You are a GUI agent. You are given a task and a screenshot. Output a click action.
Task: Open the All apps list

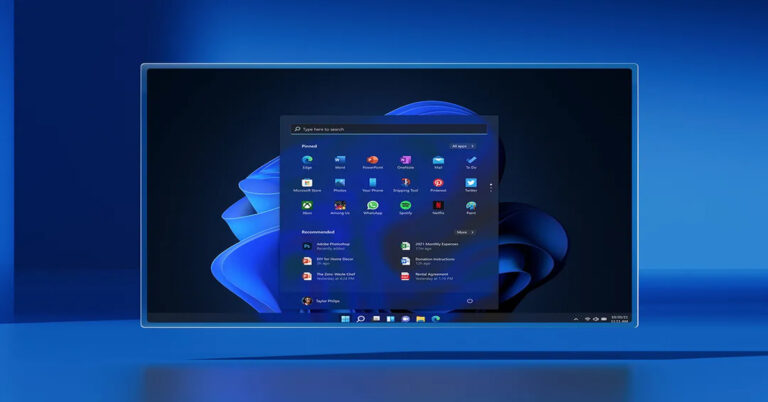coord(463,146)
